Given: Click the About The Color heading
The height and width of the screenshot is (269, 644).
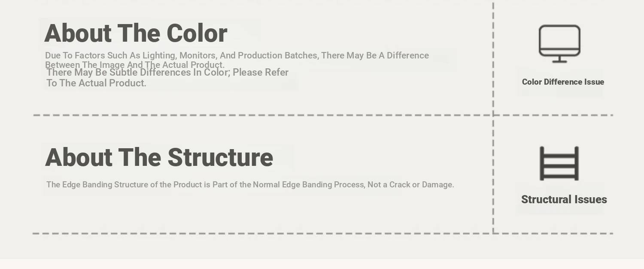Looking at the screenshot, I should click(136, 34).
